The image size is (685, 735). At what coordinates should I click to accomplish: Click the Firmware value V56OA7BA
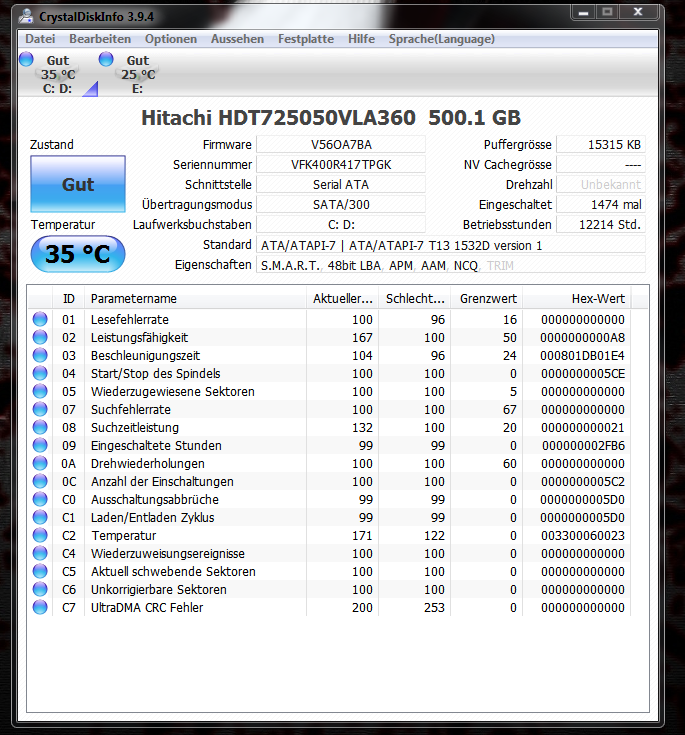point(341,144)
